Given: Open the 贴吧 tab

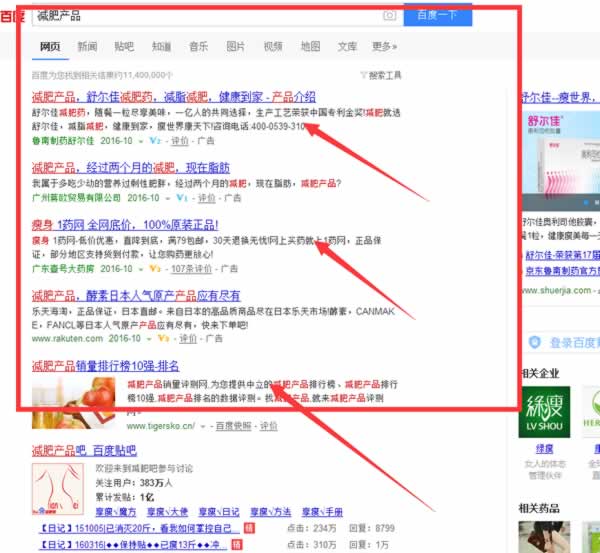Looking at the screenshot, I should [124, 47].
